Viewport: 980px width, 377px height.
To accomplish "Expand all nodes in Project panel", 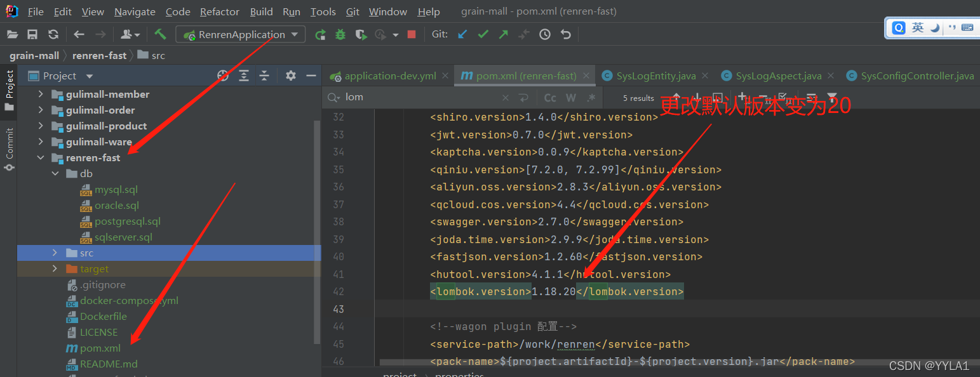I will coord(244,76).
